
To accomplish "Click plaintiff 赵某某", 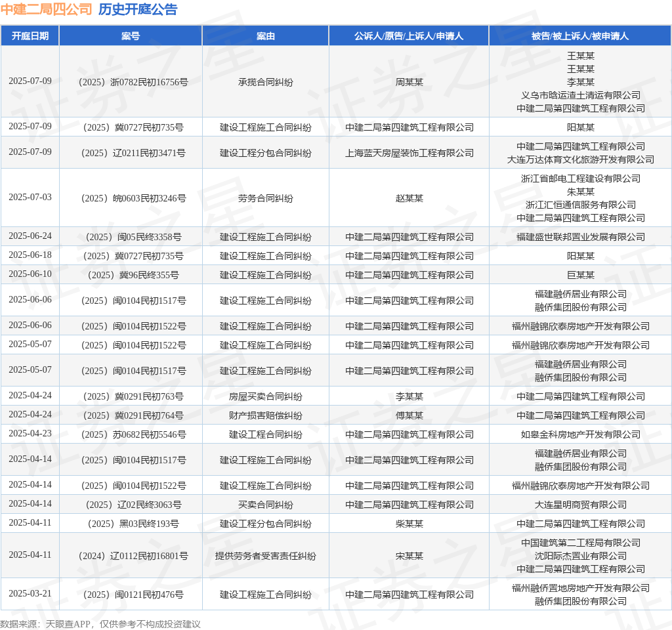I will (409, 198).
